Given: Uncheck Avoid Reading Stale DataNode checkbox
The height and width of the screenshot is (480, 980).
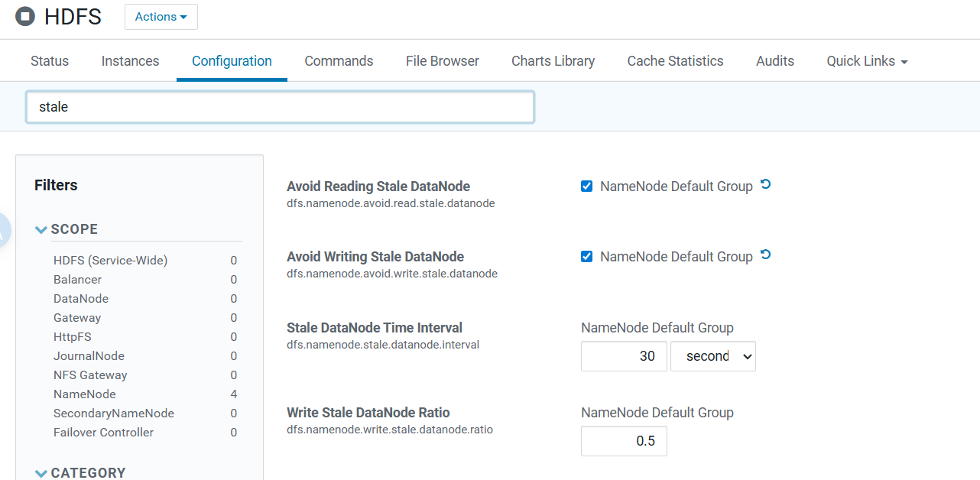Looking at the screenshot, I should [x=586, y=186].
